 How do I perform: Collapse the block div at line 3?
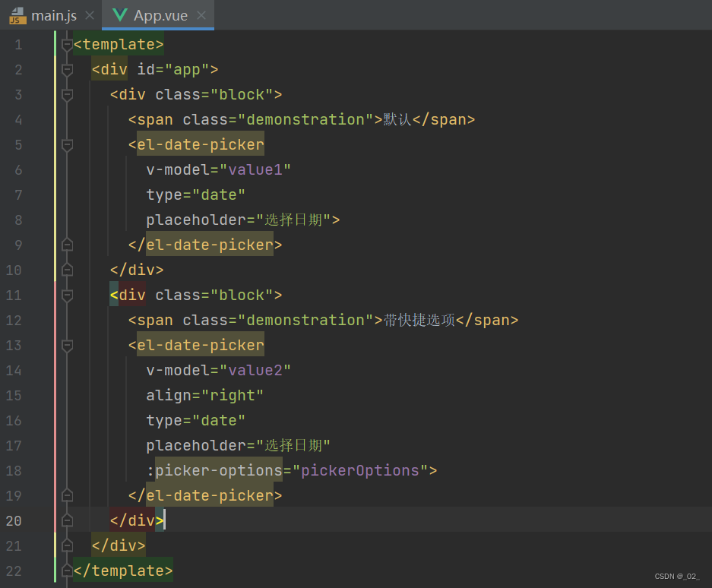[x=67, y=94]
